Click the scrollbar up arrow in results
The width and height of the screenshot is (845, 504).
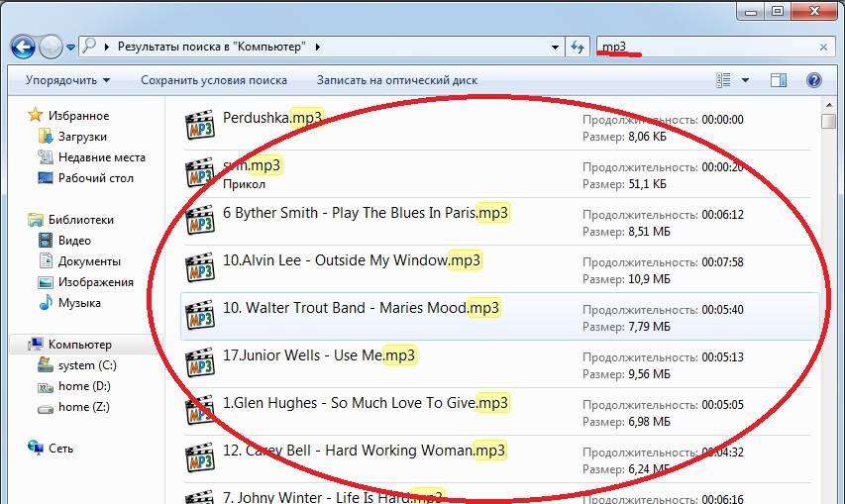pos(829,105)
